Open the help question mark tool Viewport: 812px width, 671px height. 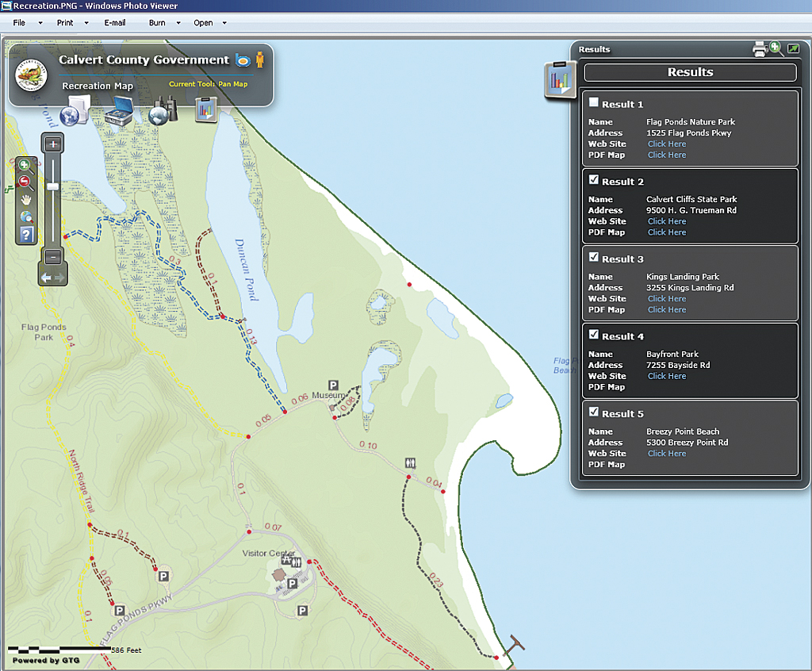tap(26, 235)
